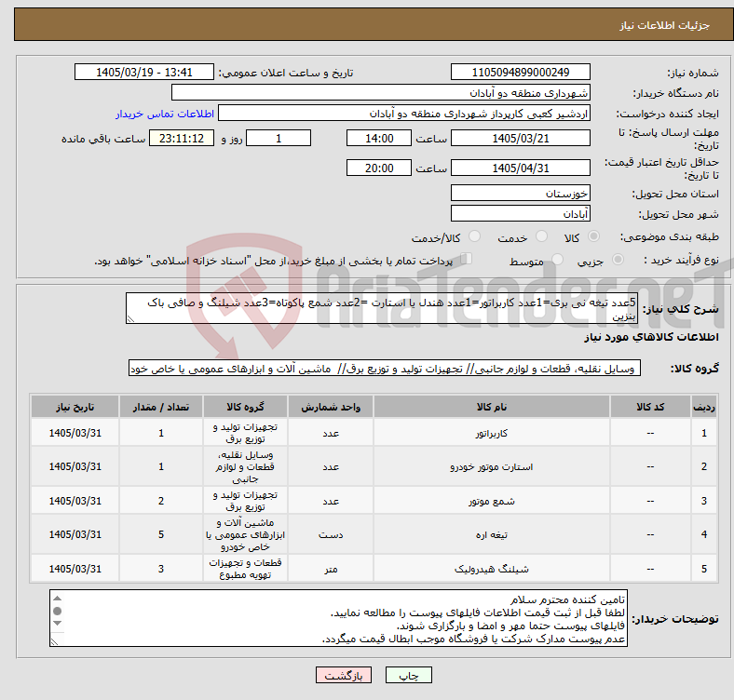Click the requester name field اردشیر کعبی
Viewport: 734px width, 700px height.
(404, 114)
